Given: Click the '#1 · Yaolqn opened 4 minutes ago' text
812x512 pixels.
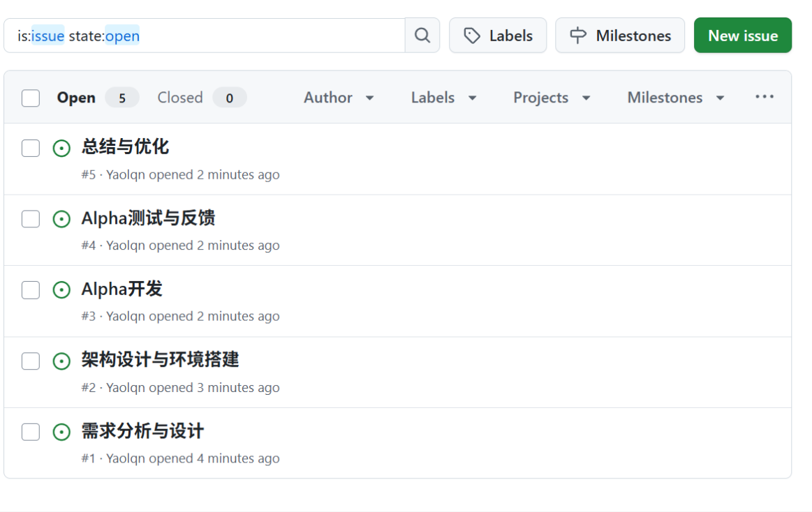Looking at the screenshot, I should (x=180, y=459).
